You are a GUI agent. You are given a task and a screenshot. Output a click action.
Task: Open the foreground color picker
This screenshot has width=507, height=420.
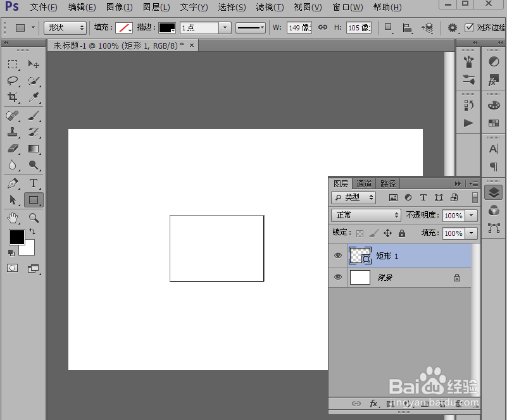pos(17,237)
